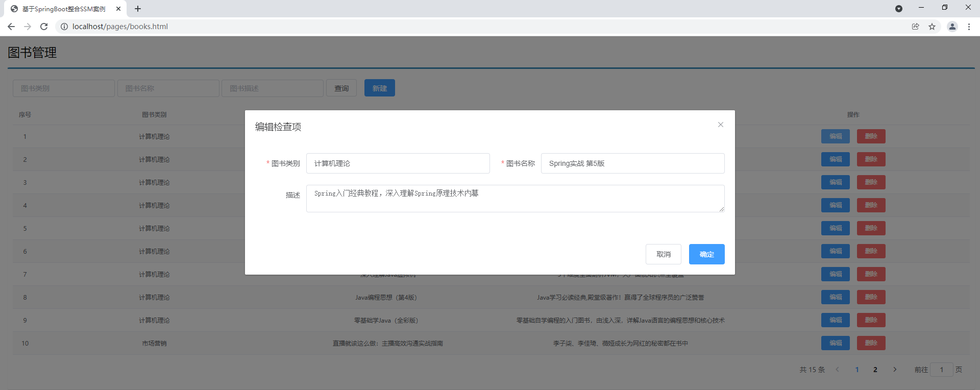Close the SpringBoot SSM browser tab

point(118,9)
